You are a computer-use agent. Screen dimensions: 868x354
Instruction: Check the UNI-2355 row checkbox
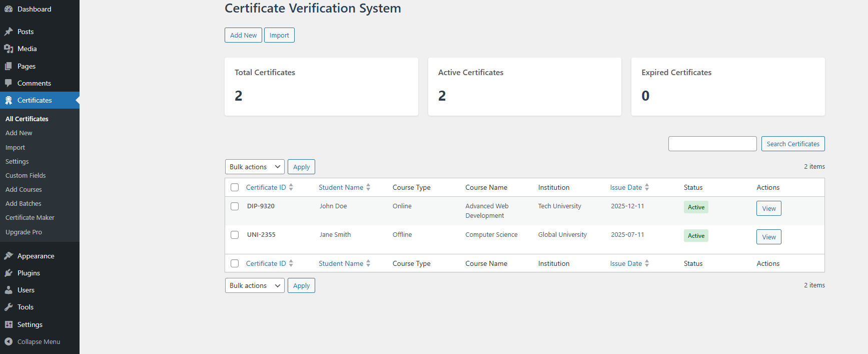coord(235,235)
